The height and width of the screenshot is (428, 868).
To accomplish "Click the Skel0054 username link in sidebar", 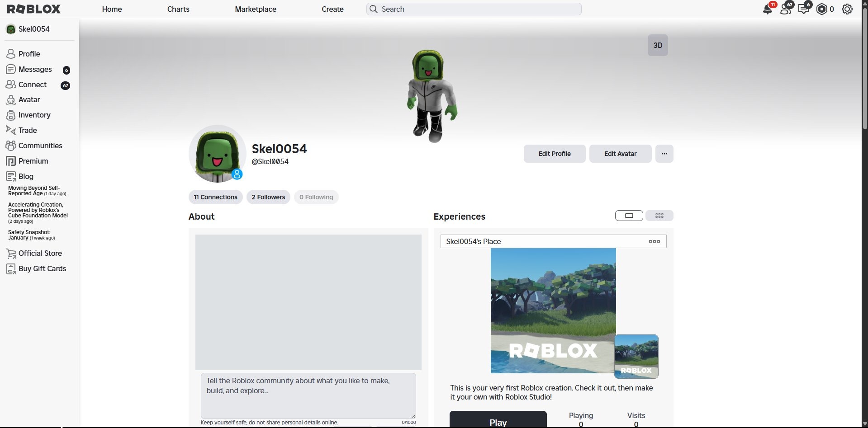I will click(34, 29).
